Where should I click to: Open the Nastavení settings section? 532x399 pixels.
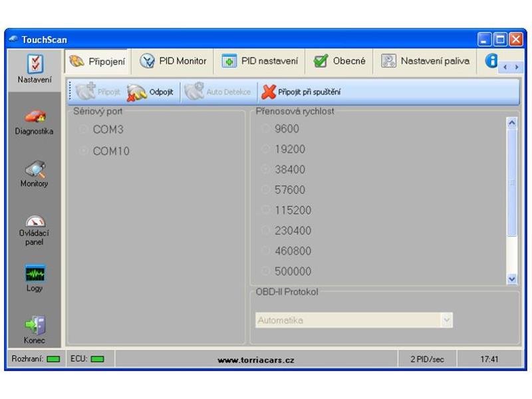(x=35, y=69)
